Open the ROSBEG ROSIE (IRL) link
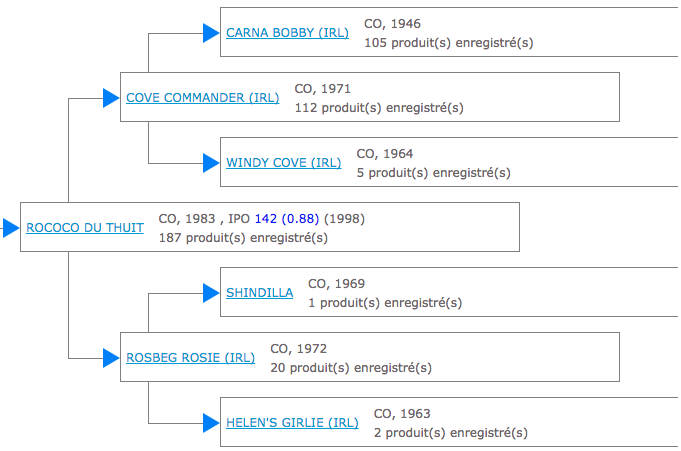Viewport: 681px width, 451px height. (190, 358)
